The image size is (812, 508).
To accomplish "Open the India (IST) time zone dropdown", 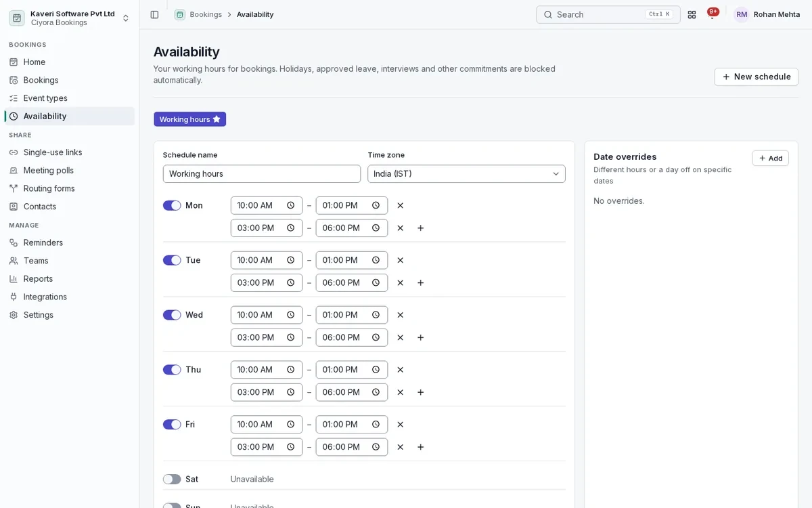I will click(x=466, y=174).
